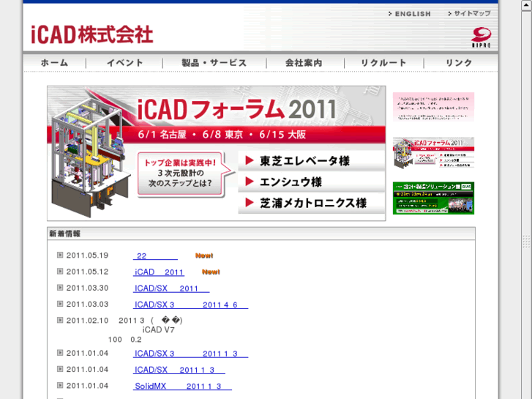The height and width of the screenshot is (399, 532).
Task: Open the リクルート menu item
Action: pos(383,63)
